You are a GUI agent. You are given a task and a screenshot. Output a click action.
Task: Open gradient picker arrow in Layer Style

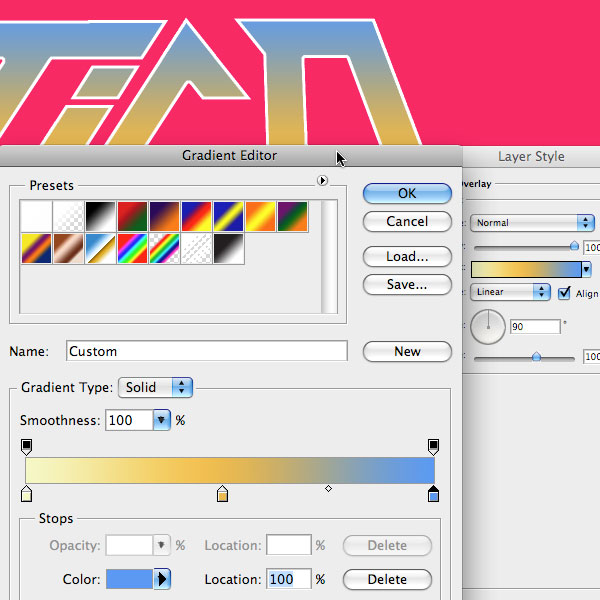(587, 269)
